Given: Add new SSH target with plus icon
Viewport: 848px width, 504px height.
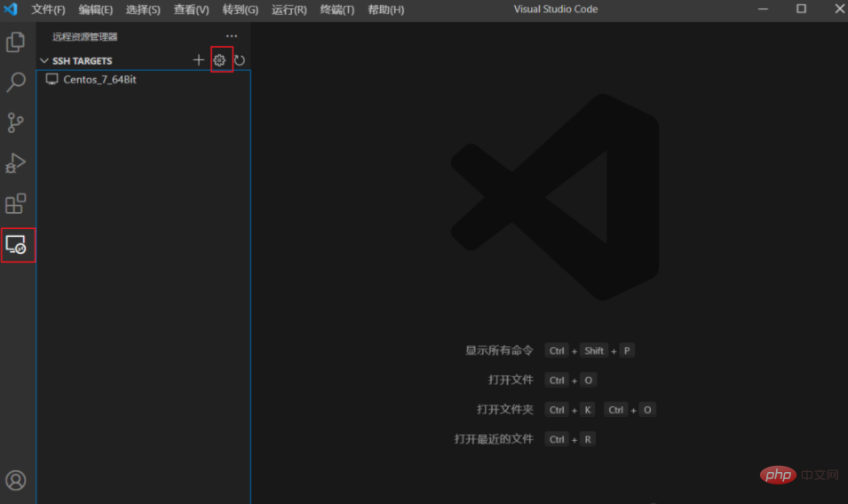Looking at the screenshot, I should click(x=199, y=60).
